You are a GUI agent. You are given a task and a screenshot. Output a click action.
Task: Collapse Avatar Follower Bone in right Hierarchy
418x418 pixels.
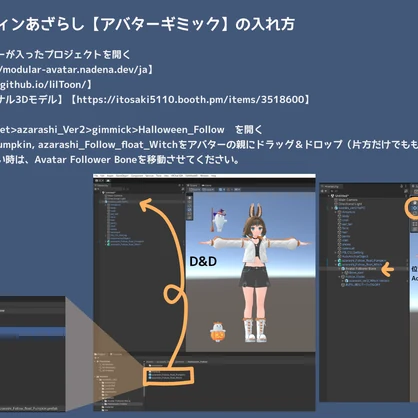point(339,269)
